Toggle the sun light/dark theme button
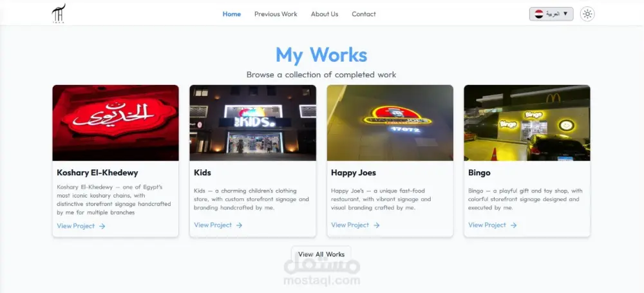 point(587,14)
